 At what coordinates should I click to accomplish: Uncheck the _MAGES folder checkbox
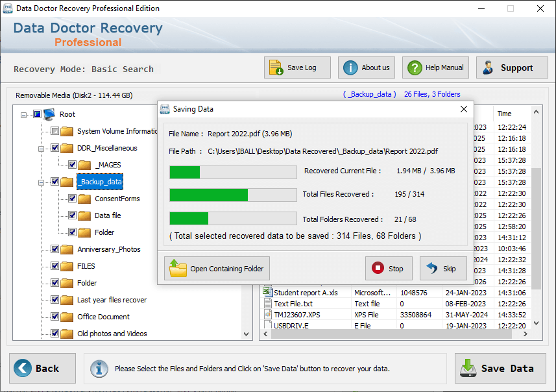click(x=72, y=165)
